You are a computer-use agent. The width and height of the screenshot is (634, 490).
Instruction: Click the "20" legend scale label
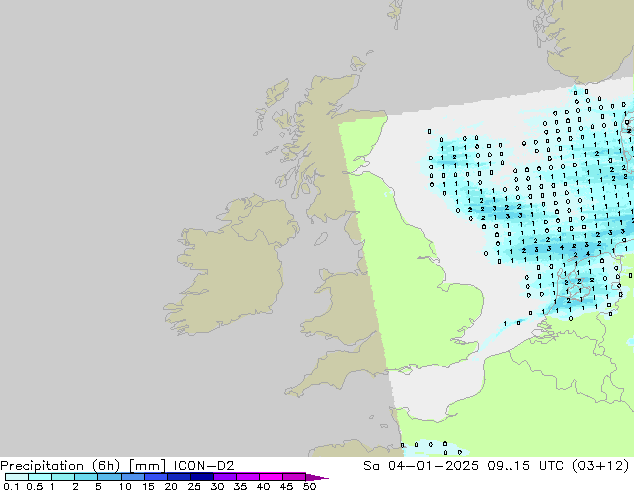(171, 486)
